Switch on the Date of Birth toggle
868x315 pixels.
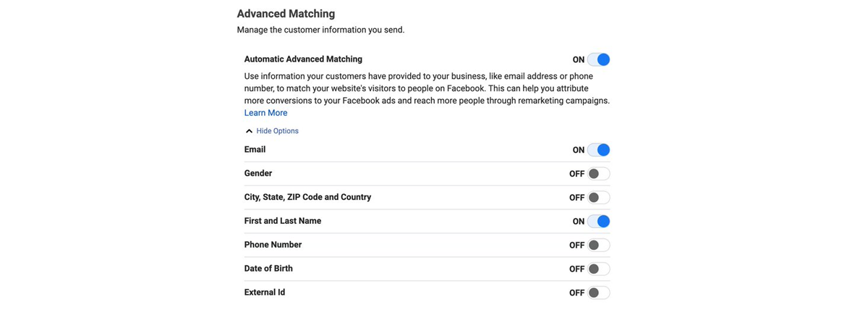point(598,269)
